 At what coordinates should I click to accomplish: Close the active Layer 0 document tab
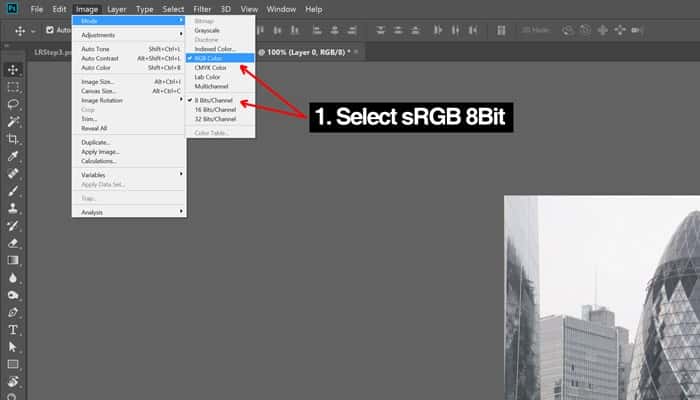pos(356,52)
